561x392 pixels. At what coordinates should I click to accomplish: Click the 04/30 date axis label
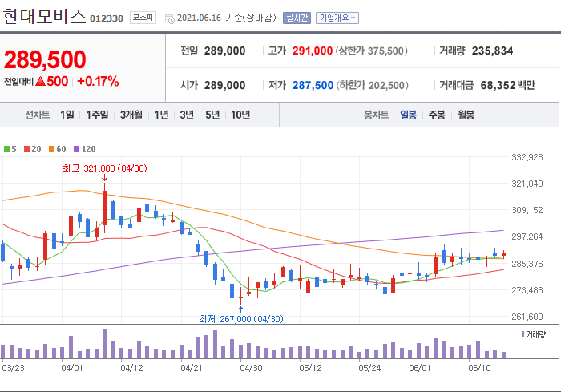pyautogui.click(x=251, y=368)
